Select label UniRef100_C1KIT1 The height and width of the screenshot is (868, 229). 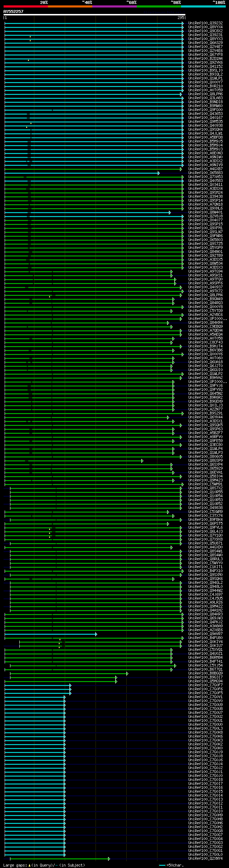[205, 567]
